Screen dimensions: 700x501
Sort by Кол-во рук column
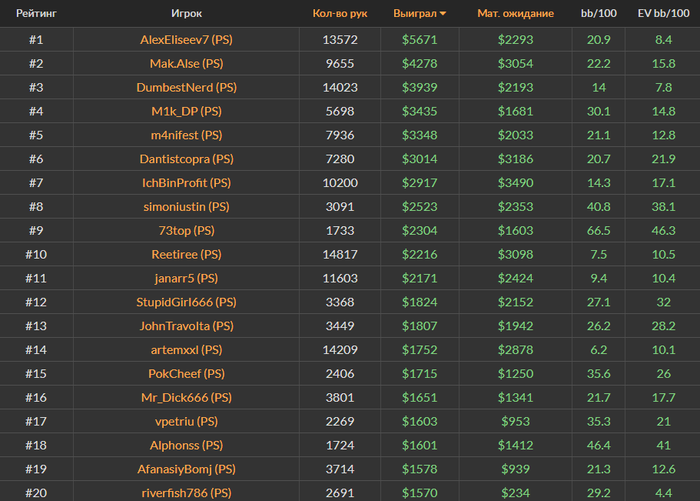340,14
